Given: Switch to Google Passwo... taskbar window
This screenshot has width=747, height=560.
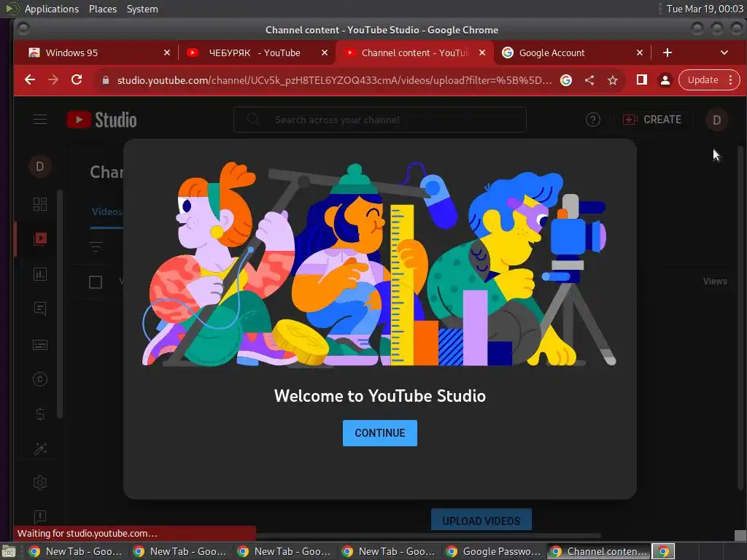Looking at the screenshot, I should (493, 551).
